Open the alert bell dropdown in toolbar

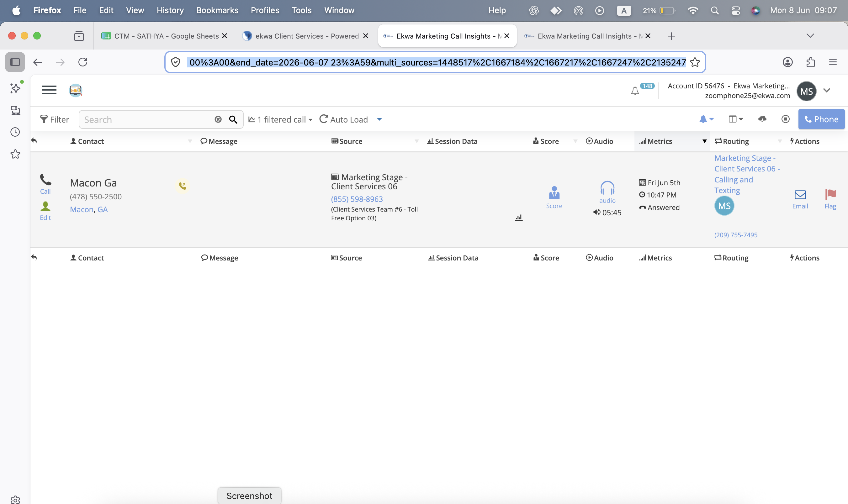tap(706, 119)
